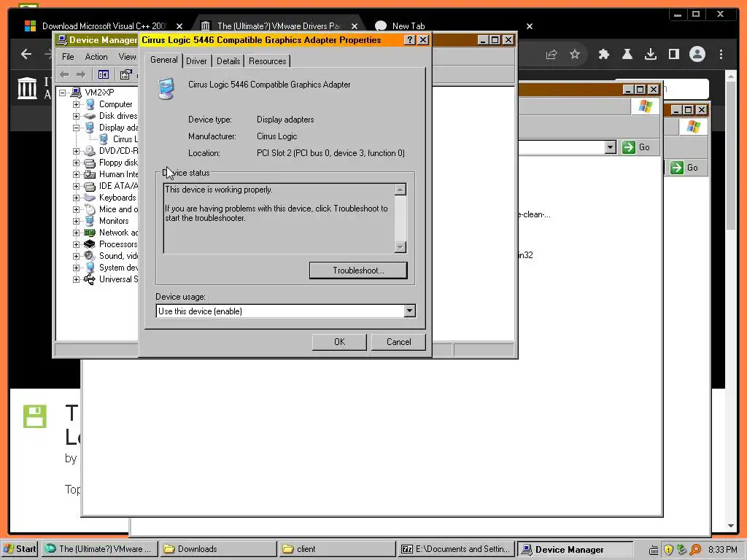Click the device status scroll up arrow
The image size is (747, 560).
point(400,190)
